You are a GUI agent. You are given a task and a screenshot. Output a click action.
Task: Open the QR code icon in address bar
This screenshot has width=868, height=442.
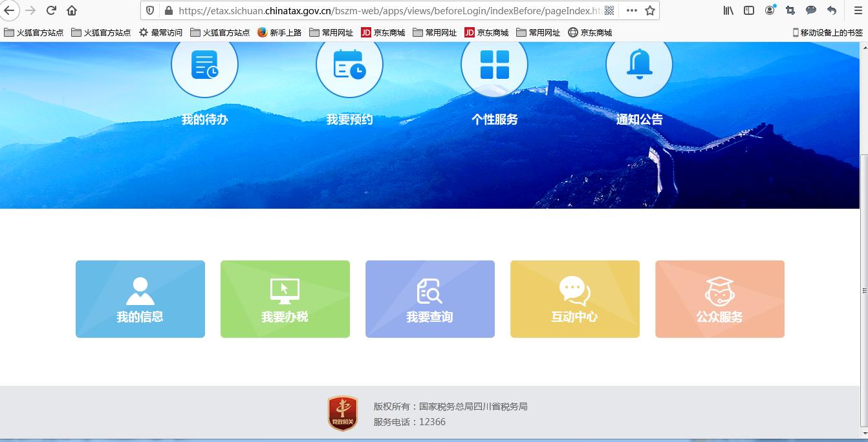(609, 10)
